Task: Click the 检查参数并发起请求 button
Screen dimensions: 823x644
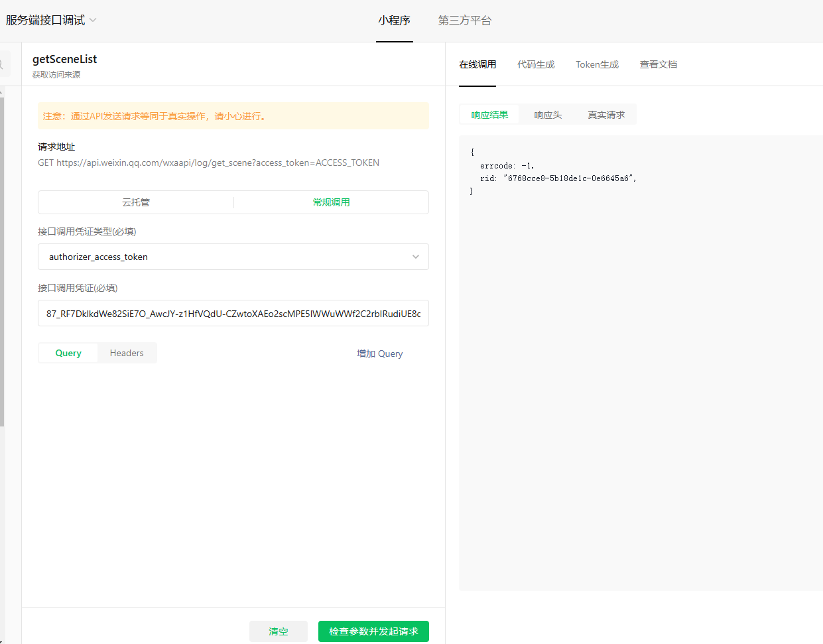Action: 373,631
